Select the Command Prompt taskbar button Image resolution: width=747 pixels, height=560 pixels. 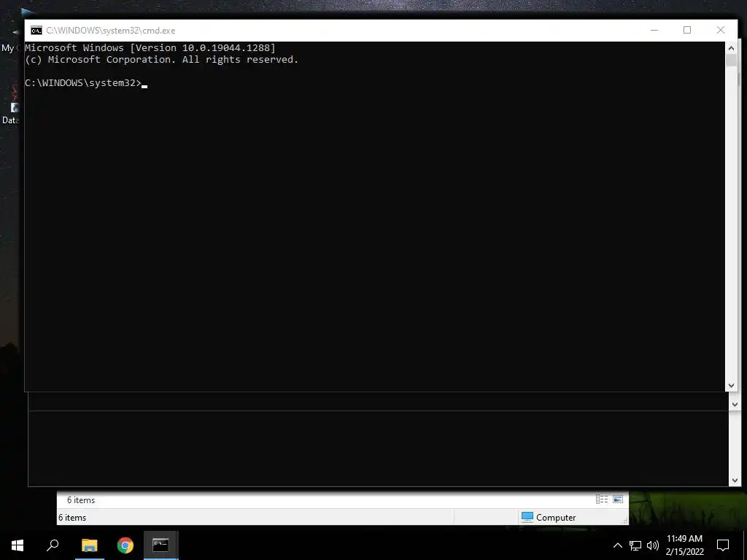tap(160, 545)
